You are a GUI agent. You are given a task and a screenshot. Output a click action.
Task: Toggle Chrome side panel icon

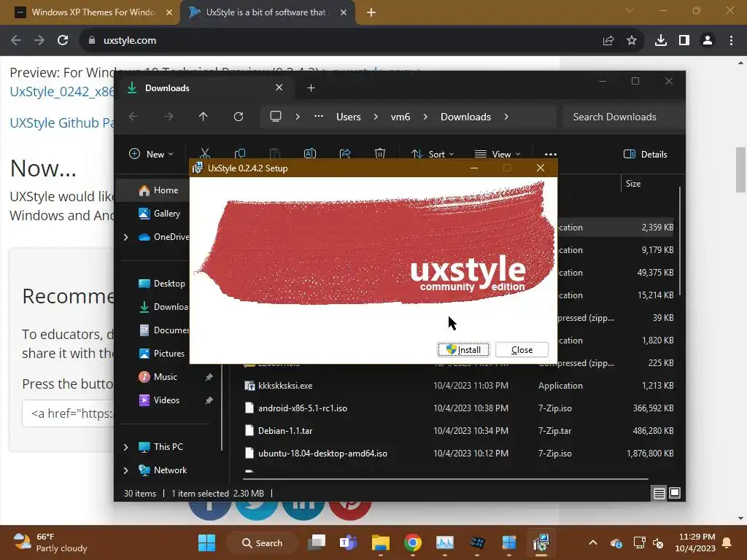pos(684,41)
